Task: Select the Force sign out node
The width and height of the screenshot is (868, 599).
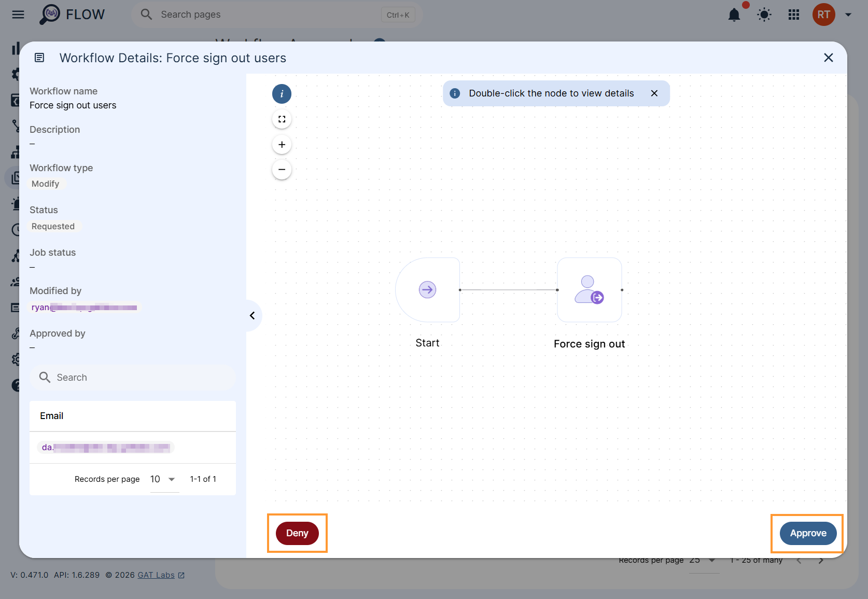Action: click(x=590, y=290)
